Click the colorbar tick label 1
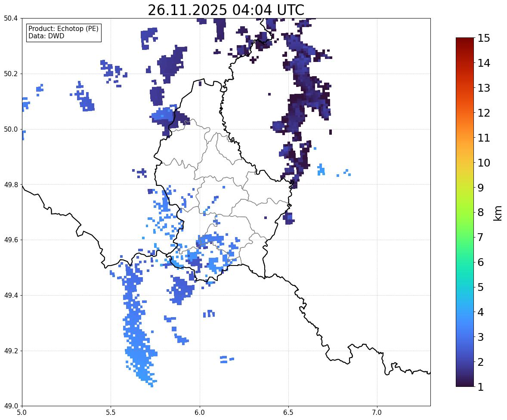Screen dimensions: 507x420 (x=480, y=387)
